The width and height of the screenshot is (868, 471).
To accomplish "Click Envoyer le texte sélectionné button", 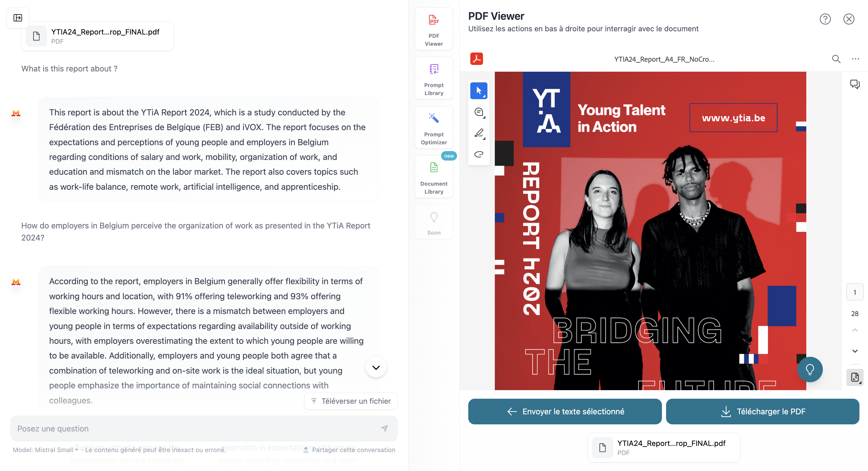I will pos(565,411).
